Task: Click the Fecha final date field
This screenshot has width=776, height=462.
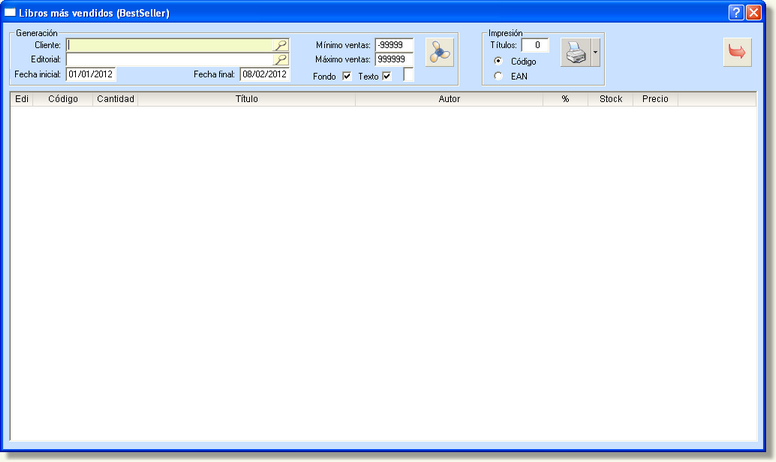Action: click(x=265, y=74)
